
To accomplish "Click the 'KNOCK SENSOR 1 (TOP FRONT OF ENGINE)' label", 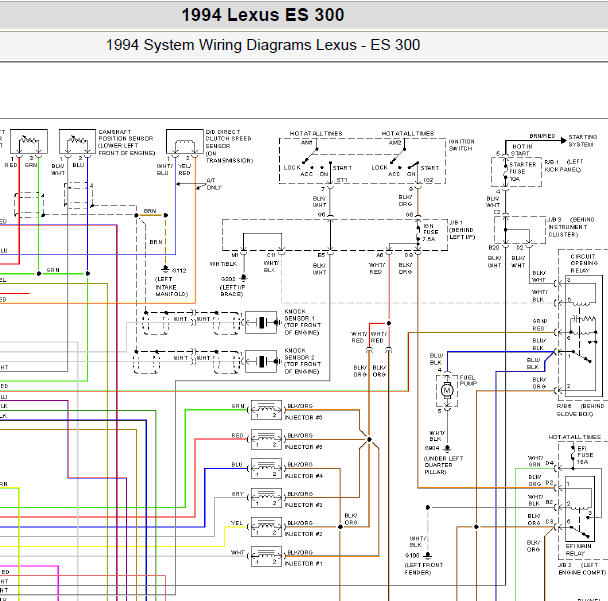I will pos(303,322).
